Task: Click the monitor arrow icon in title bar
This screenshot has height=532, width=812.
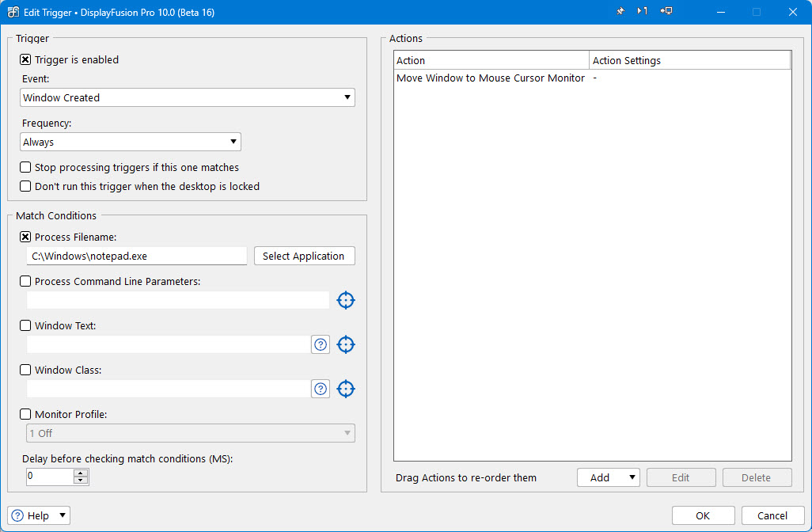Action: coord(666,12)
